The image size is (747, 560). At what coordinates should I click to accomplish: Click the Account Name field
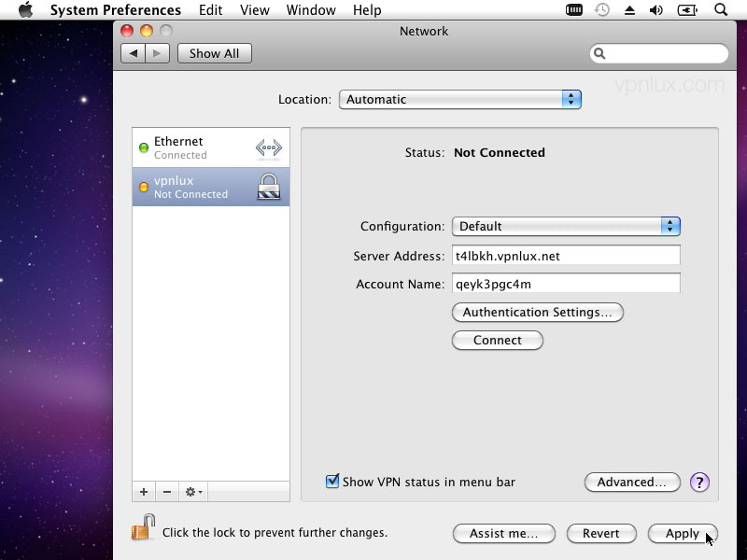(566, 284)
